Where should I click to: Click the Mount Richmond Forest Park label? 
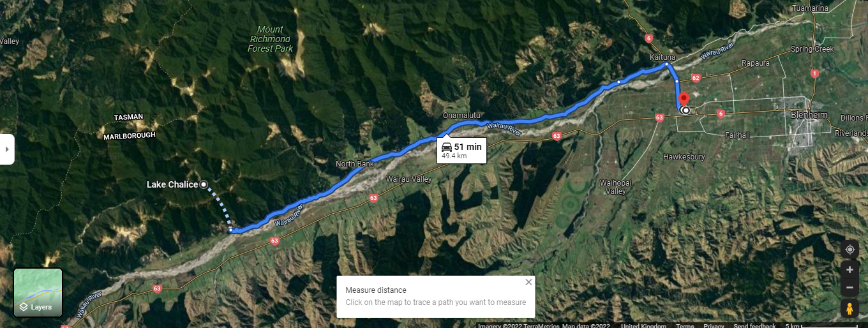[x=270, y=39]
